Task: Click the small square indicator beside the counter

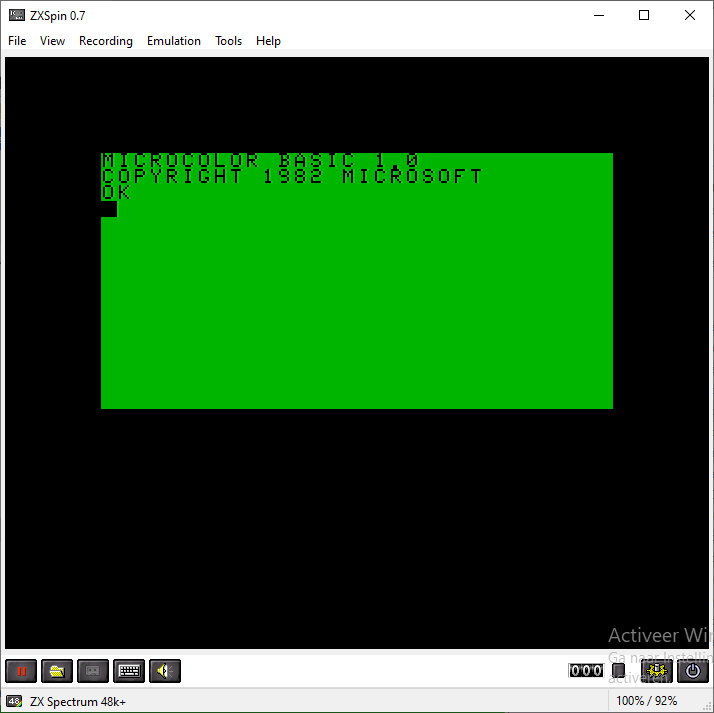Action: 618,670
